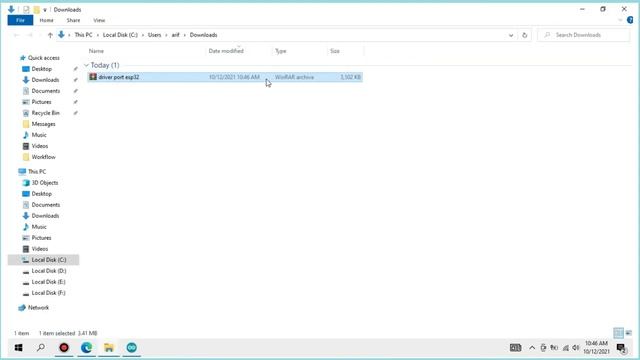Open Desktop under This PC

(x=42, y=194)
